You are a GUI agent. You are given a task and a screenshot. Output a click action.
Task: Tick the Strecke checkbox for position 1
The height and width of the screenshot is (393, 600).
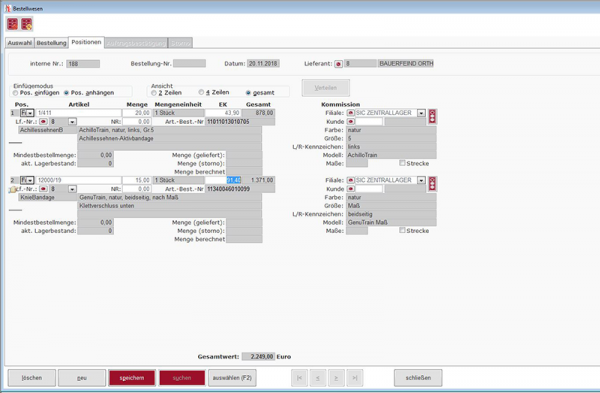click(x=402, y=163)
